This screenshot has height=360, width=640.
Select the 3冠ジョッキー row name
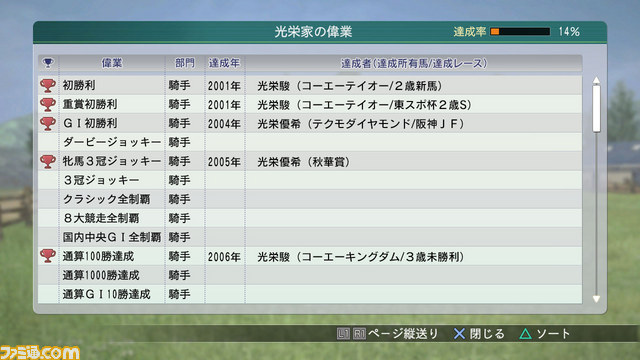pyautogui.click(x=101, y=180)
